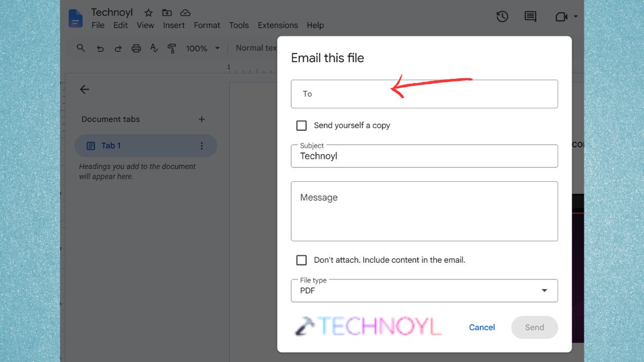Image resolution: width=644 pixels, height=362 pixels.
Task: Click the Message text area
Action: point(425,211)
